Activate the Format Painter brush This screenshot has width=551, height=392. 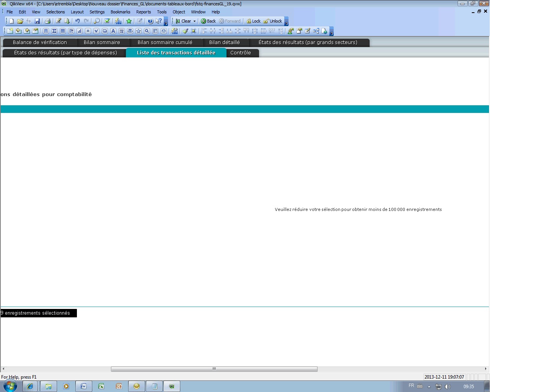(185, 31)
